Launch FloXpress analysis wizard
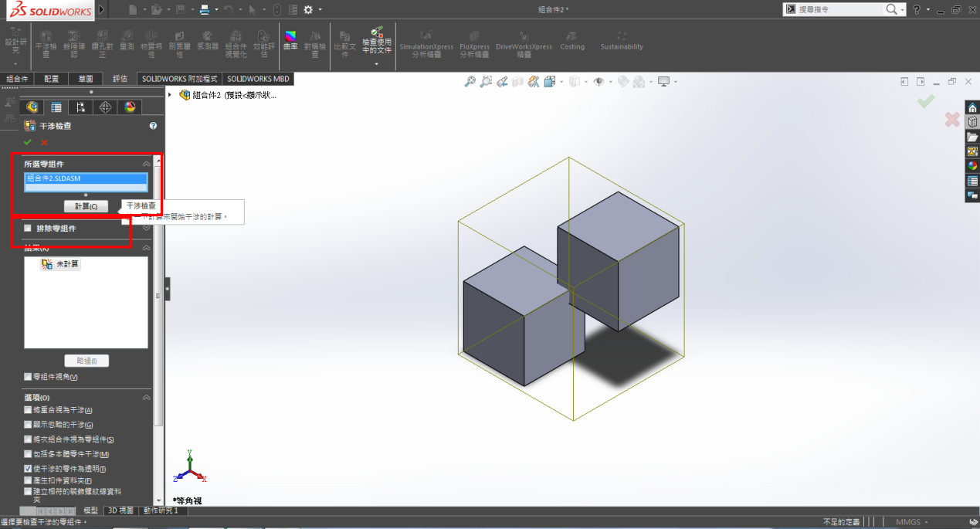The height and width of the screenshot is (529, 980). pos(474,45)
